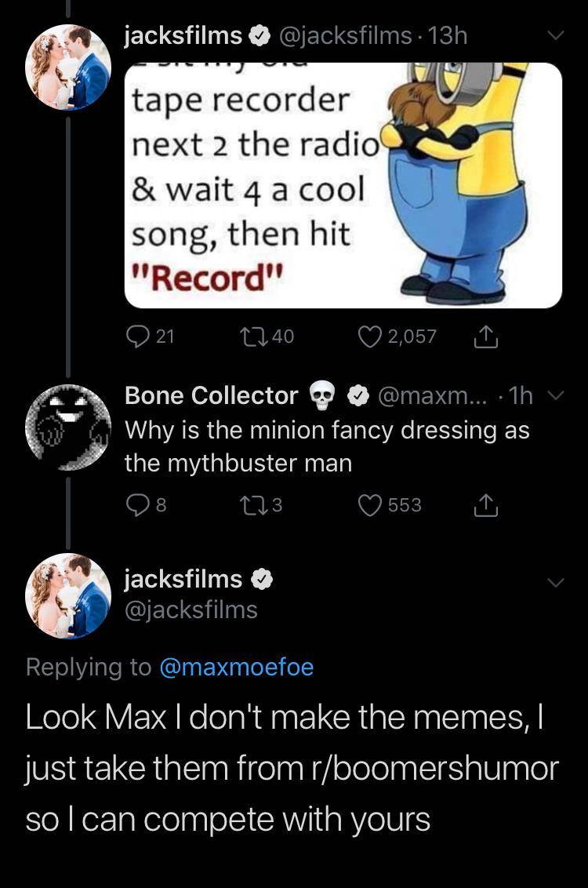Click the reply icon on jacksfilms' minion tweet

[x=140, y=337]
